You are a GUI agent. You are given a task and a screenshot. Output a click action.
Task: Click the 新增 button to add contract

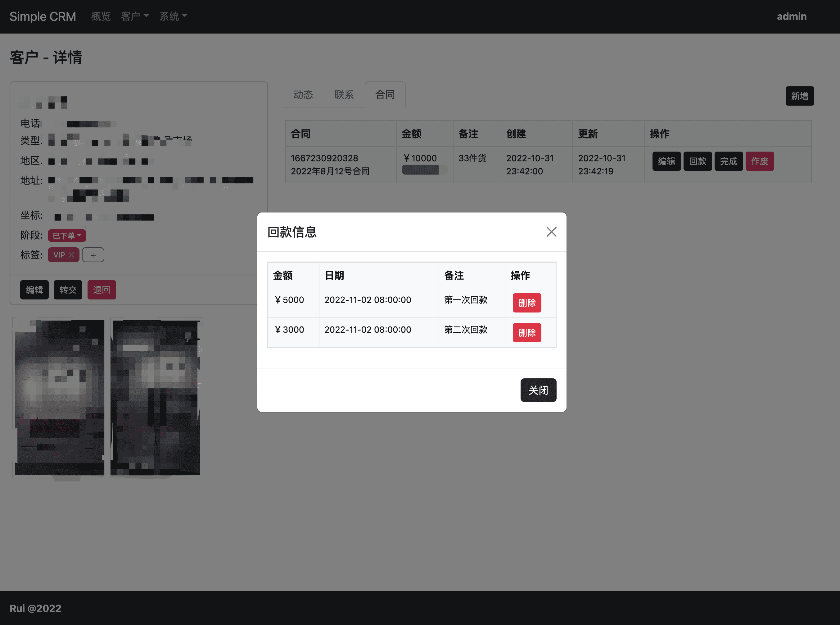799,96
